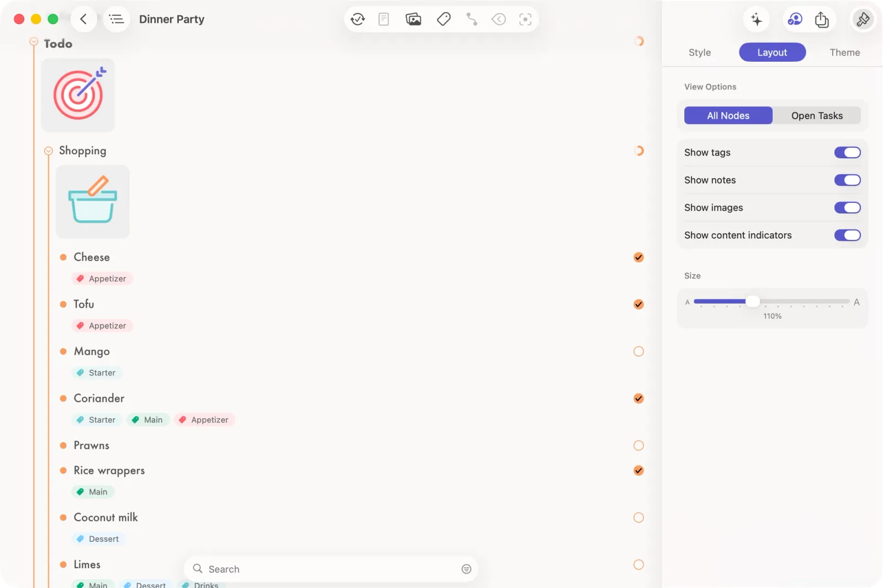The height and width of the screenshot is (588, 883).
Task: Click the dimmed back-arrow toolbar icon
Action: click(x=498, y=19)
